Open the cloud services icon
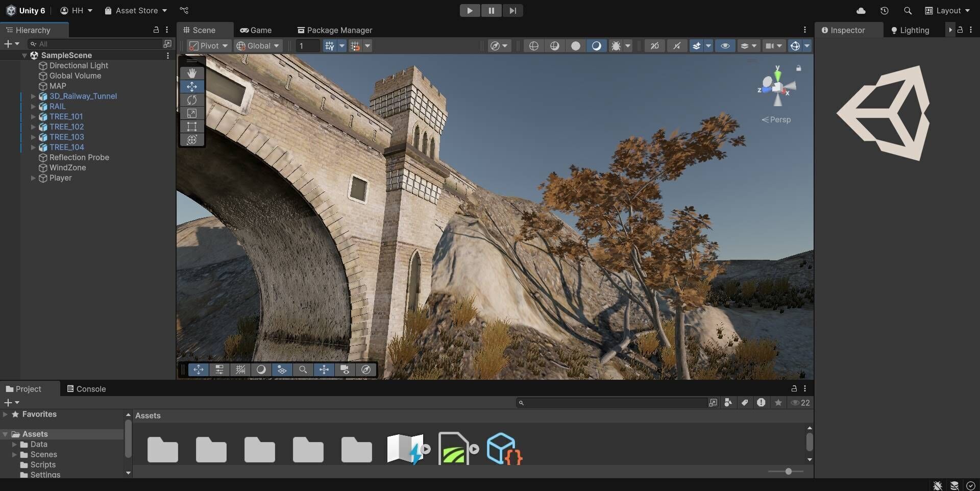This screenshot has width=980, height=491. click(861, 10)
